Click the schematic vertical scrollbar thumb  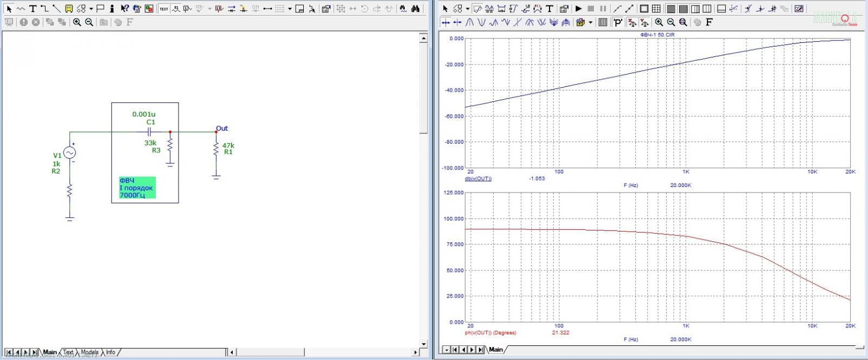point(424,88)
